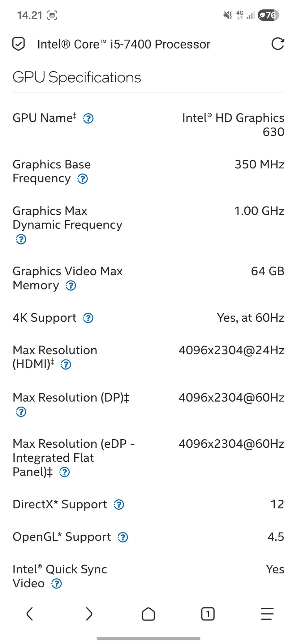Show help for Max Resolution (HDMI)
Image resolution: width=297 pixels, height=644 pixels.
(66, 364)
